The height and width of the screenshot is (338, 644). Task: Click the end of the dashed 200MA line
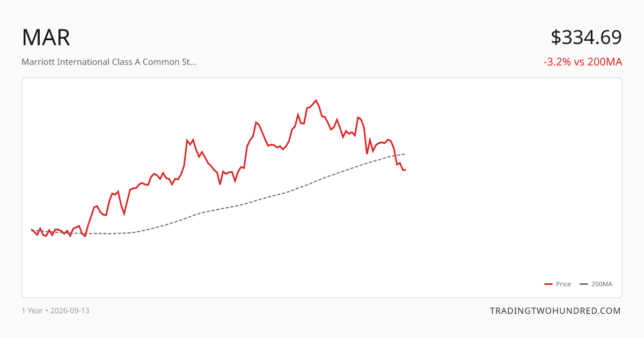click(405, 154)
